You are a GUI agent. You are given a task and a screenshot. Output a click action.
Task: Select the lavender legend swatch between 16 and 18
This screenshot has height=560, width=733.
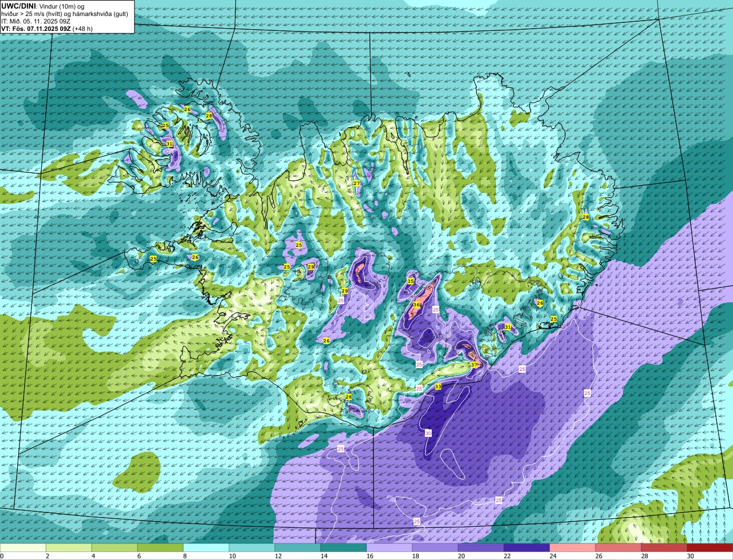(389, 547)
